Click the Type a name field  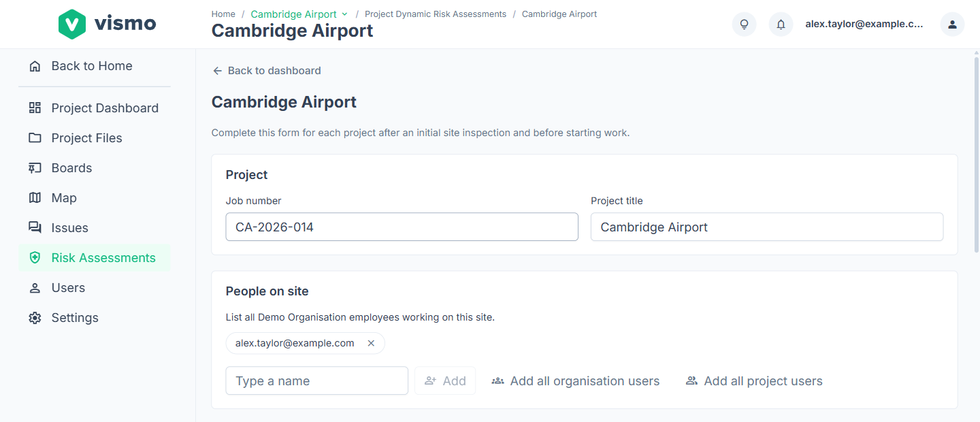click(x=317, y=381)
